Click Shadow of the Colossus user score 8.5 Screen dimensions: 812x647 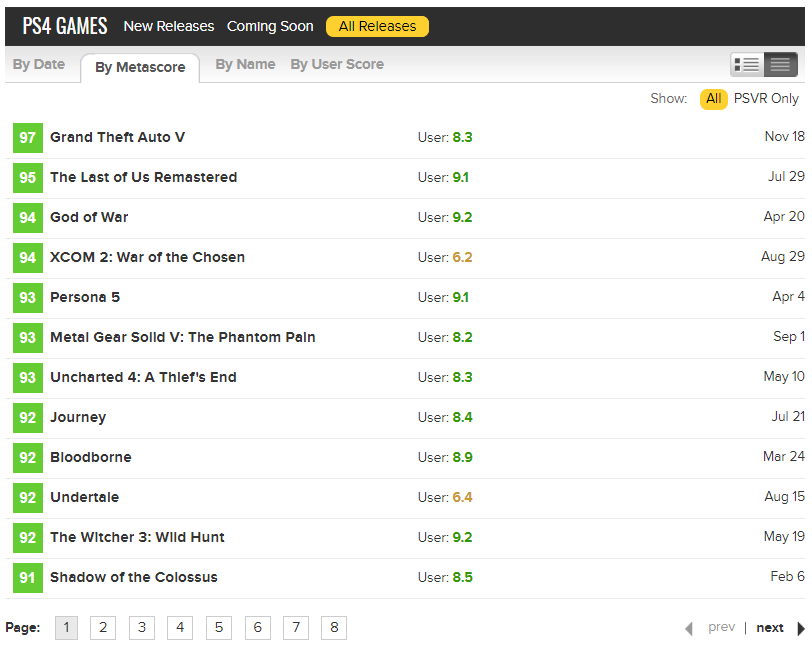point(462,578)
